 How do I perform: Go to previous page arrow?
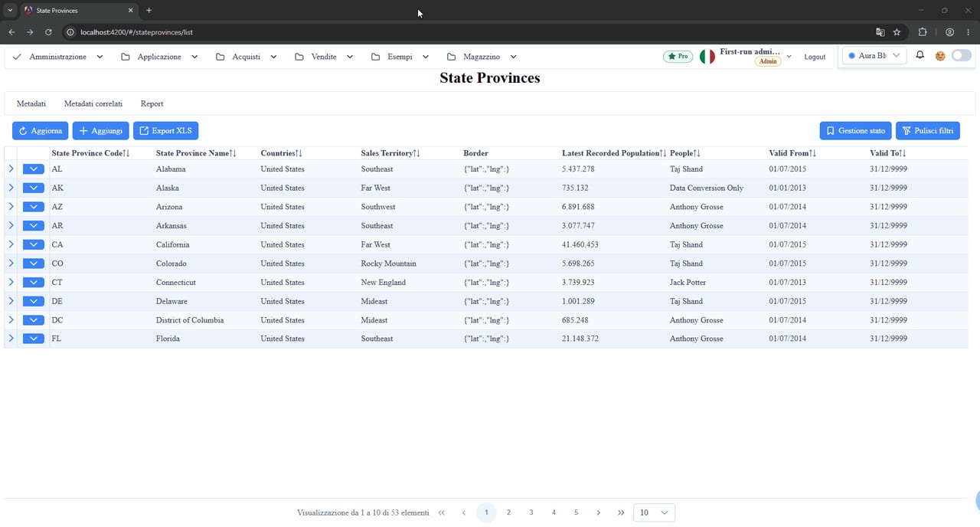tap(464, 512)
